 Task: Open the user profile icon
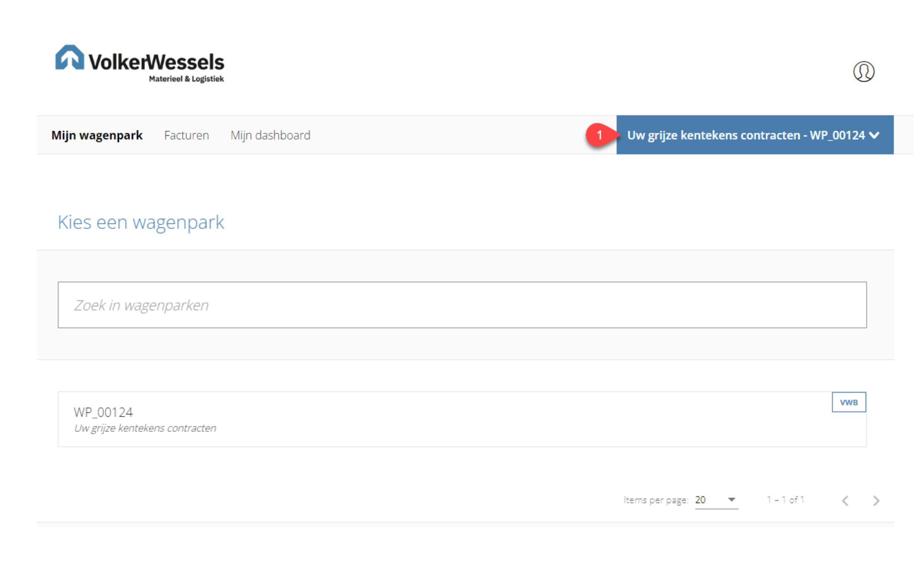(863, 71)
